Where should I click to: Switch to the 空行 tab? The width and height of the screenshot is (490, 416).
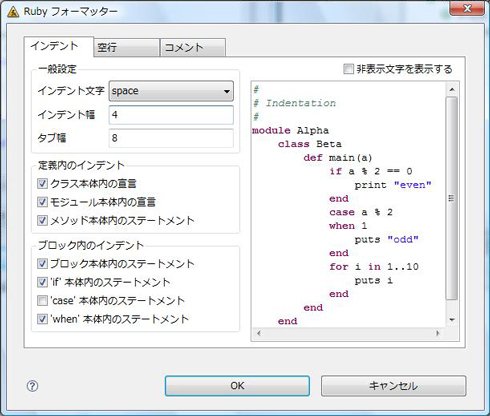tap(126, 47)
